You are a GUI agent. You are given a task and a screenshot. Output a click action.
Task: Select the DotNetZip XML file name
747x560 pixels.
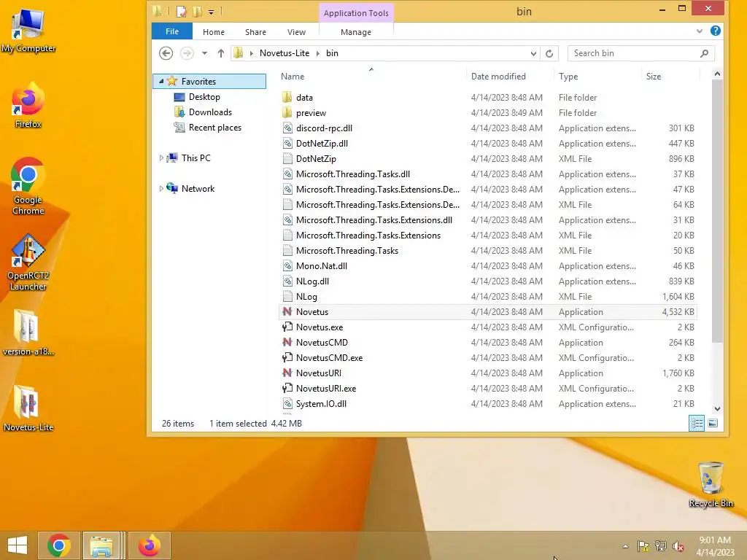click(316, 158)
